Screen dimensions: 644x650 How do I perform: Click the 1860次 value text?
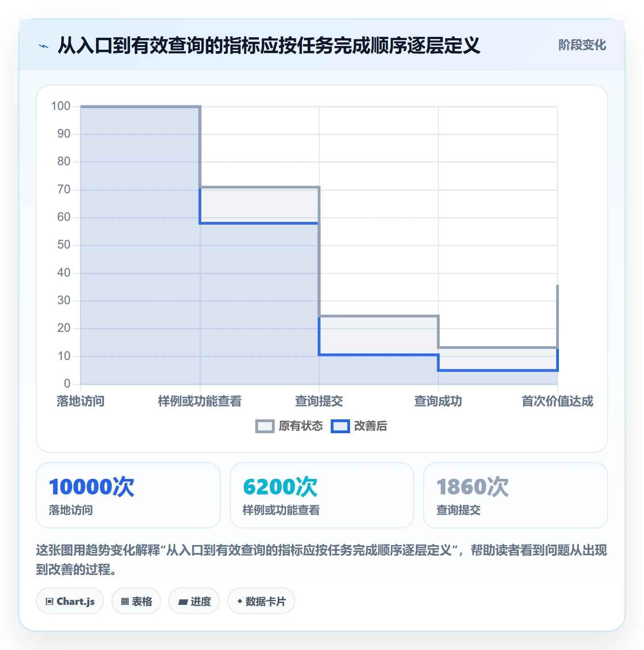tap(472, 487)
